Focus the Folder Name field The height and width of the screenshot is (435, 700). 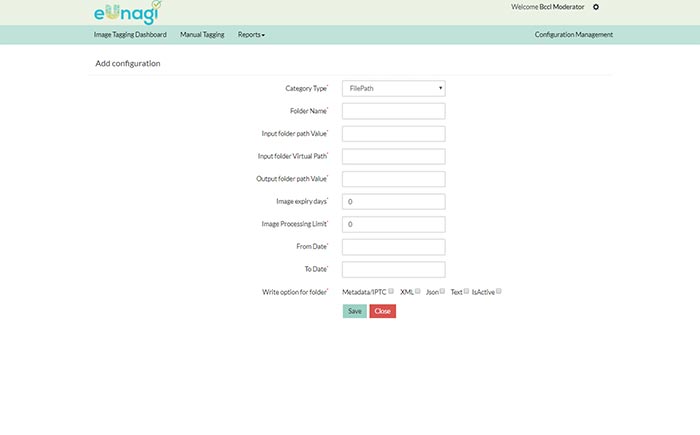[x=393, y=111]
